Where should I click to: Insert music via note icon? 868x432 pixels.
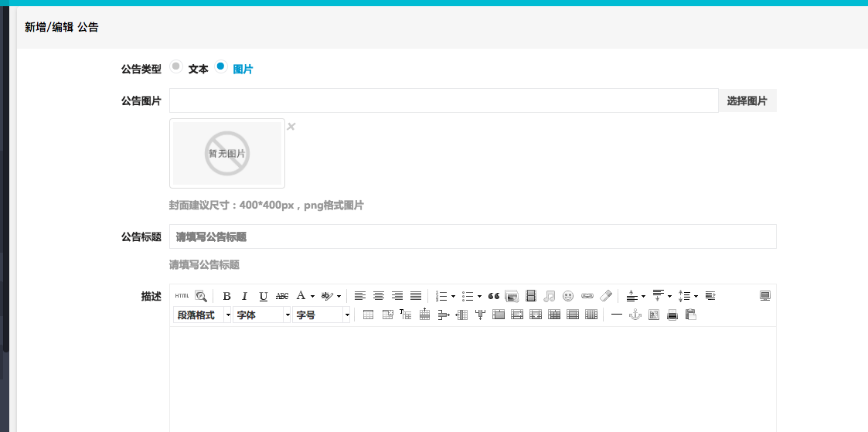click(x=549, y=296)
